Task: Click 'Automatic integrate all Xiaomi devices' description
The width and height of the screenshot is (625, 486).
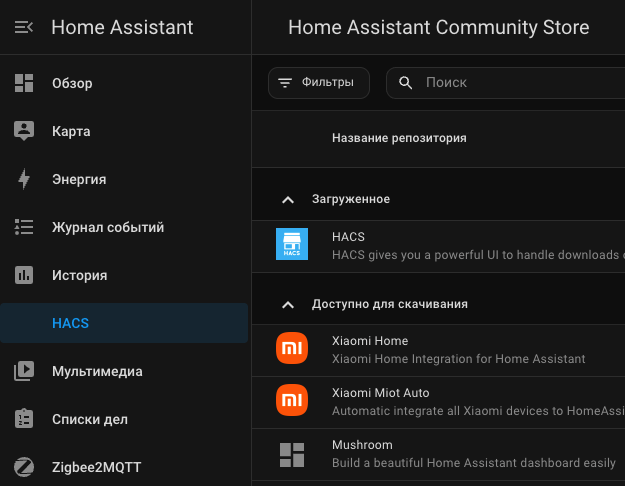Action: click(x=478, y=411)
